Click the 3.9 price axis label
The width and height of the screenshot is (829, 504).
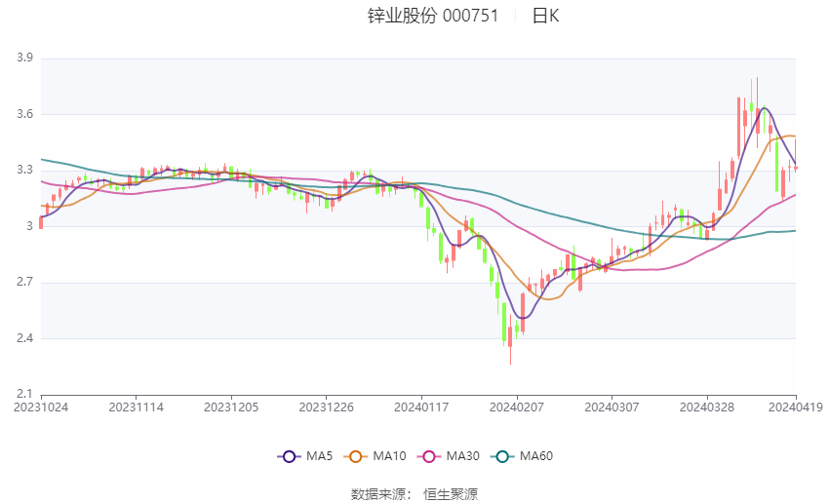24,58
